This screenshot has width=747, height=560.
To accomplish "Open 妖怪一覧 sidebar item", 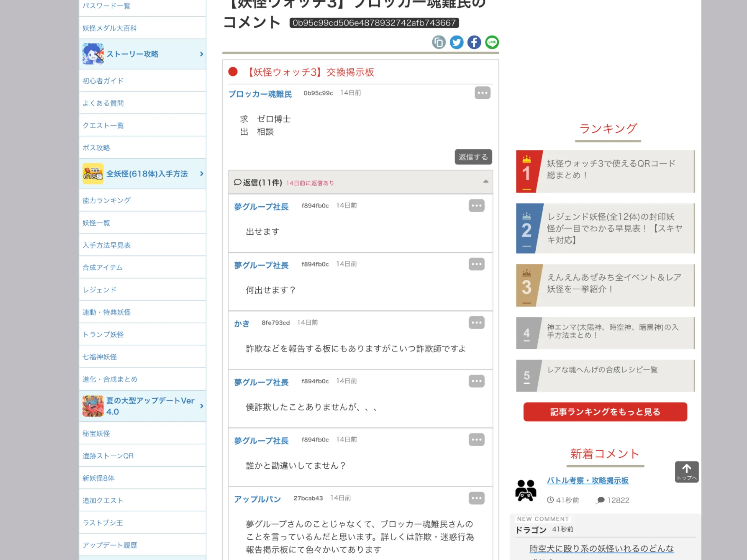I will tap(142, 223).
